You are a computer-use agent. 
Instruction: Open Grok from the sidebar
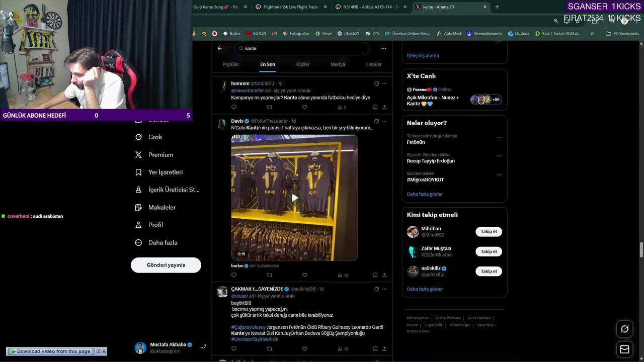(x=148, y=137)
